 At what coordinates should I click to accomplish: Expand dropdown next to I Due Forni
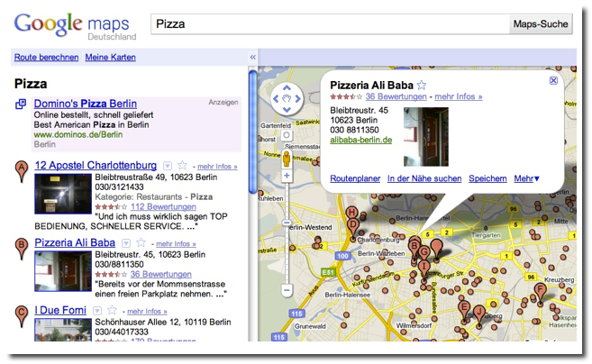(97, 311)
